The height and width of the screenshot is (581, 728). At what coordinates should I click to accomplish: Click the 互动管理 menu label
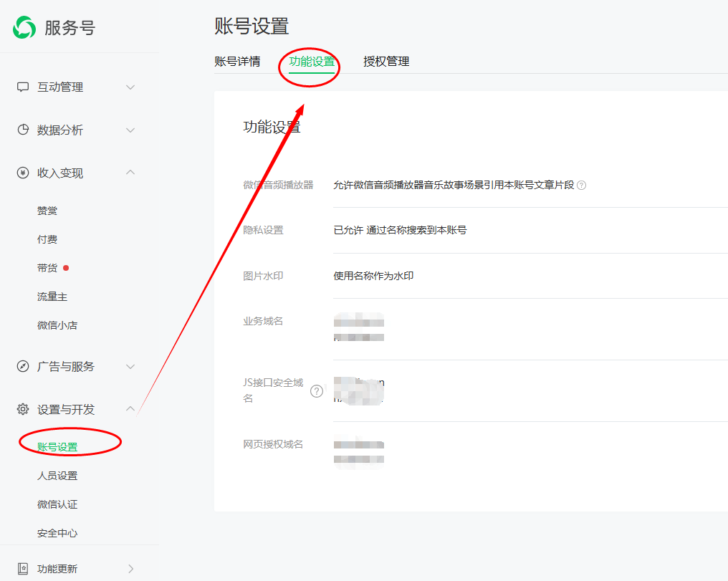(60, 87)
